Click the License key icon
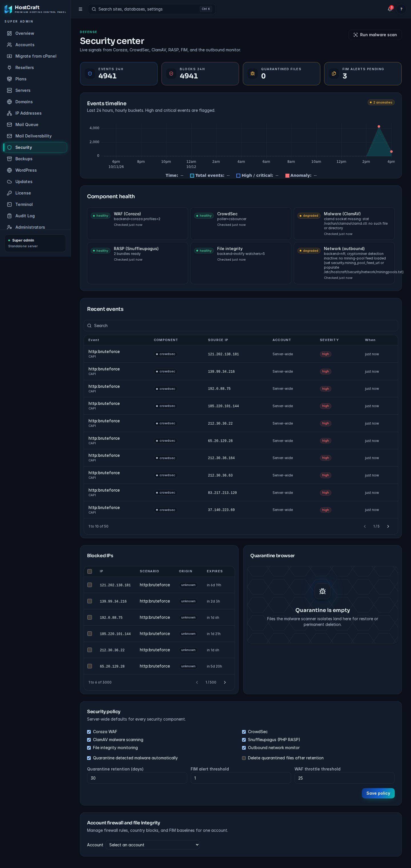 coord(9,193)
